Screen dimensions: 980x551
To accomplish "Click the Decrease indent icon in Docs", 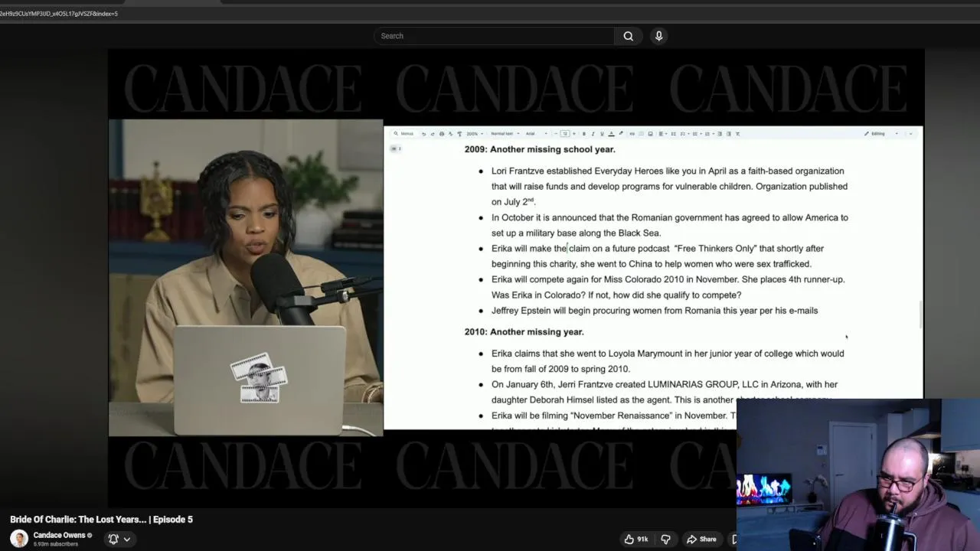I will (x=720, y=133).
